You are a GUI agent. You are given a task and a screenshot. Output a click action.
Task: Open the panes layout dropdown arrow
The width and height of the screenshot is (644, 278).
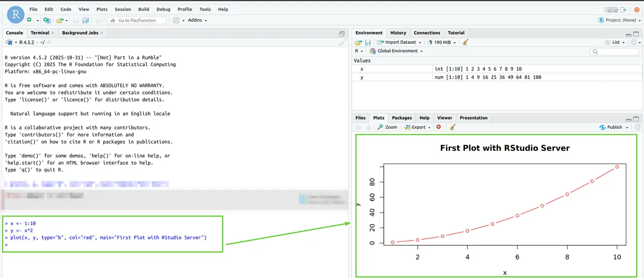tap(183, 21)
